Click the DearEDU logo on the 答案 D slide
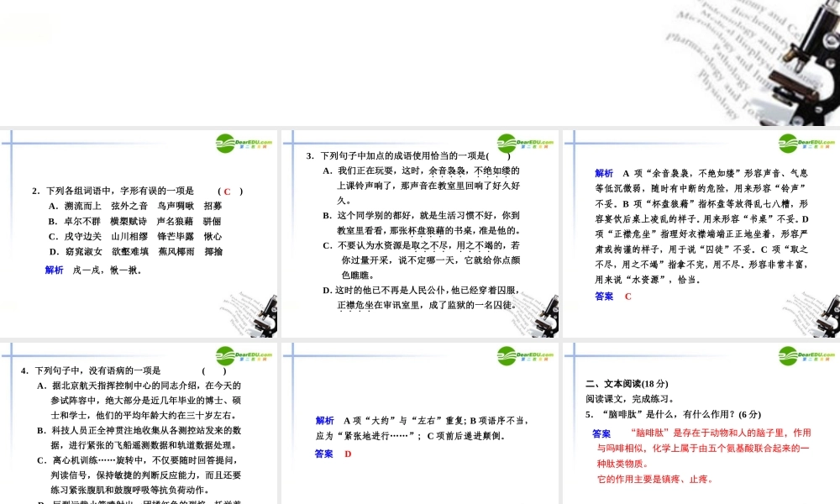840x504 pixels. click(525, 355)
